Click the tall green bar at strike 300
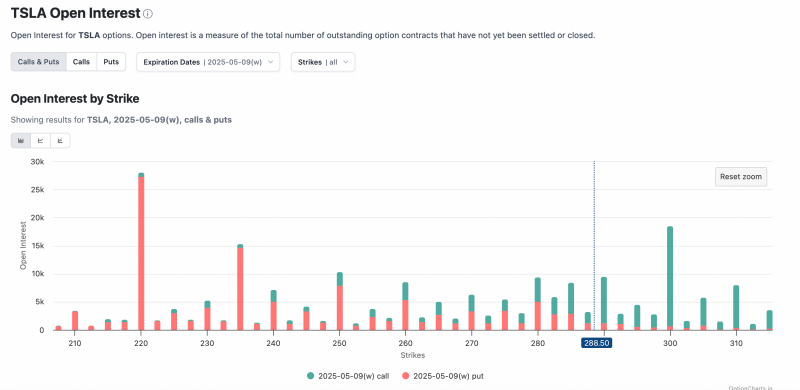Image resolution: width=800 pixels, height=390 pixels. (670, 276)
